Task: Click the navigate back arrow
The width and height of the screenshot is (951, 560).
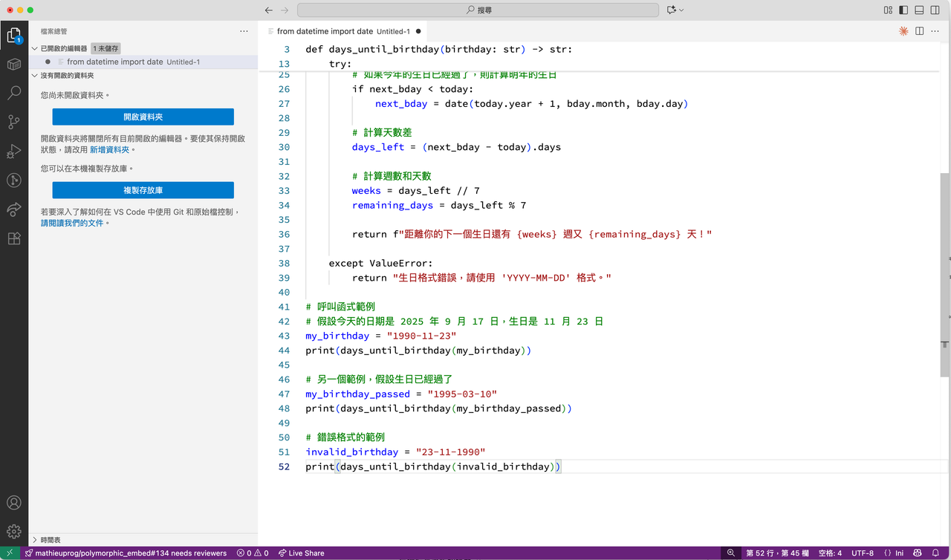Action: 269,10
